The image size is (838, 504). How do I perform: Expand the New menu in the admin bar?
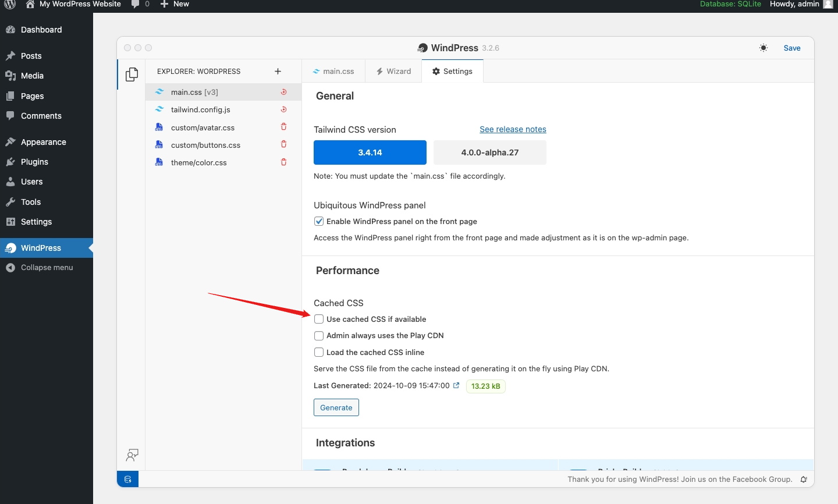coord(175,4)
